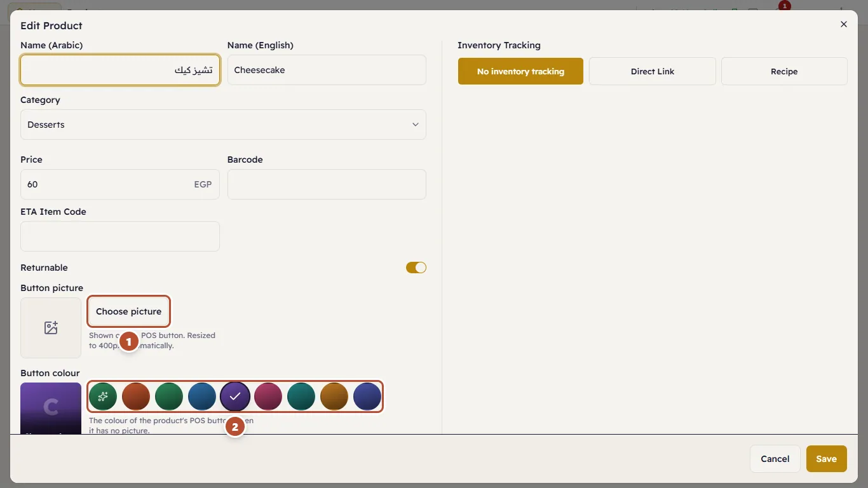Click the "Edit Product" dialog title
Screen dimensions: 868x488
pyautogui.click(x=51, y=25)
